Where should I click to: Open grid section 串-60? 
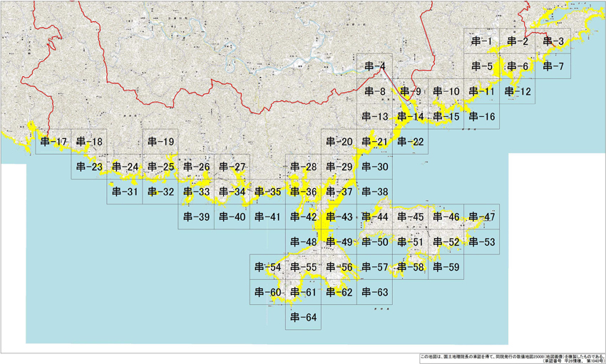(267, 292)
